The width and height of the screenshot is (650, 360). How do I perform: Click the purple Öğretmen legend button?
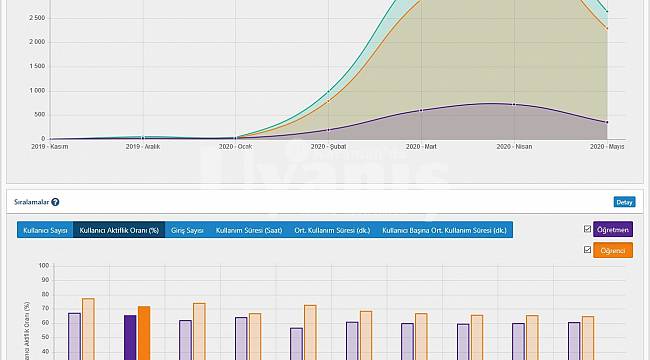click(x=613, y=229)
